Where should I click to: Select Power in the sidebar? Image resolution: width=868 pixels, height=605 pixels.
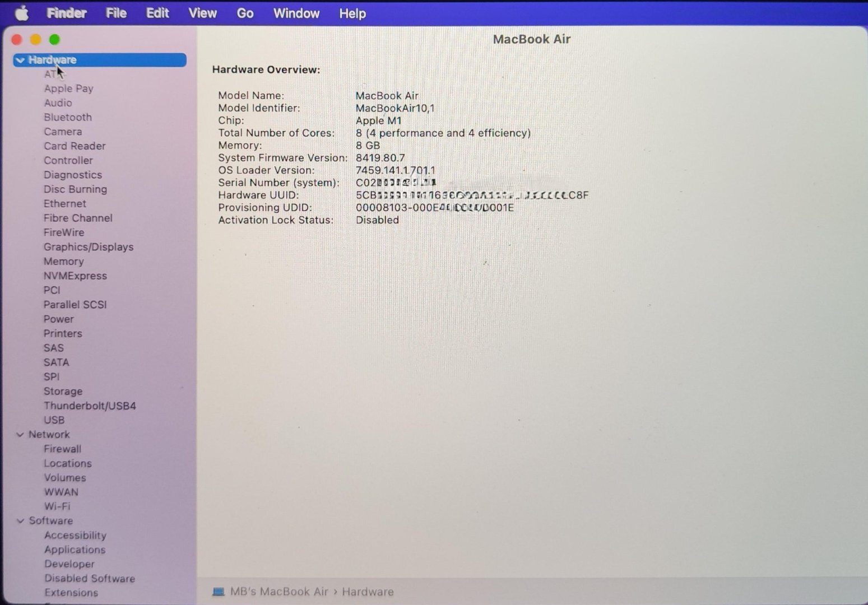tap(59, 319)
